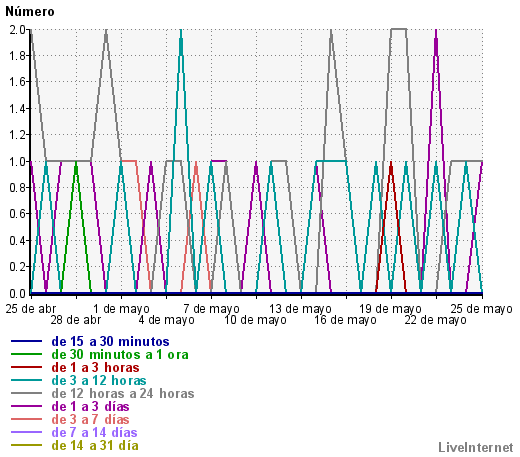This screenshot has height=457, width=520.
Task: Click the teal legend line swatch
Action: pyautogui.click(x=26, y=380)
